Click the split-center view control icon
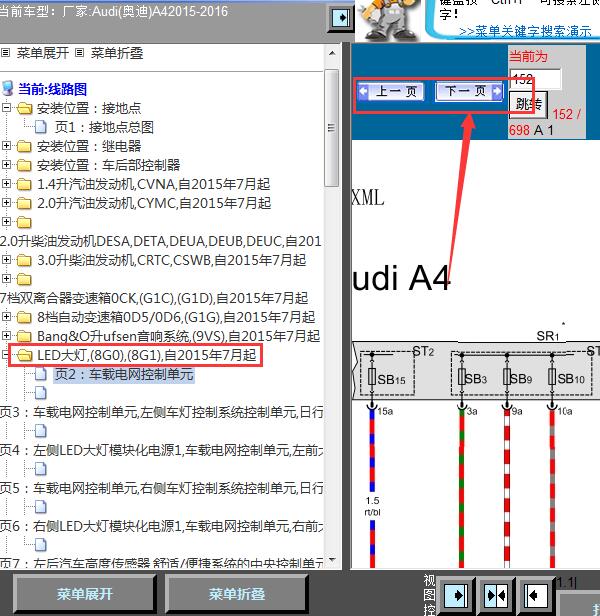 (496, 596)
